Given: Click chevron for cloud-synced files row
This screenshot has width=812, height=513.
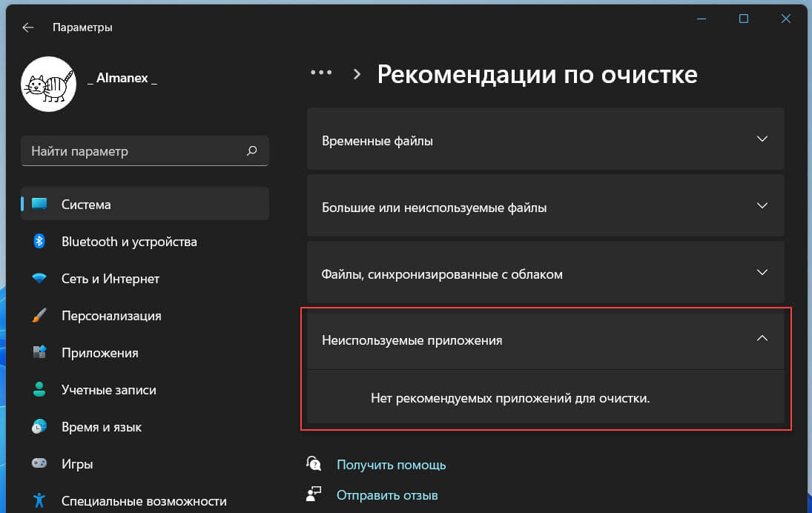Looking at the screenshot, I should click(x=762, y=272).
